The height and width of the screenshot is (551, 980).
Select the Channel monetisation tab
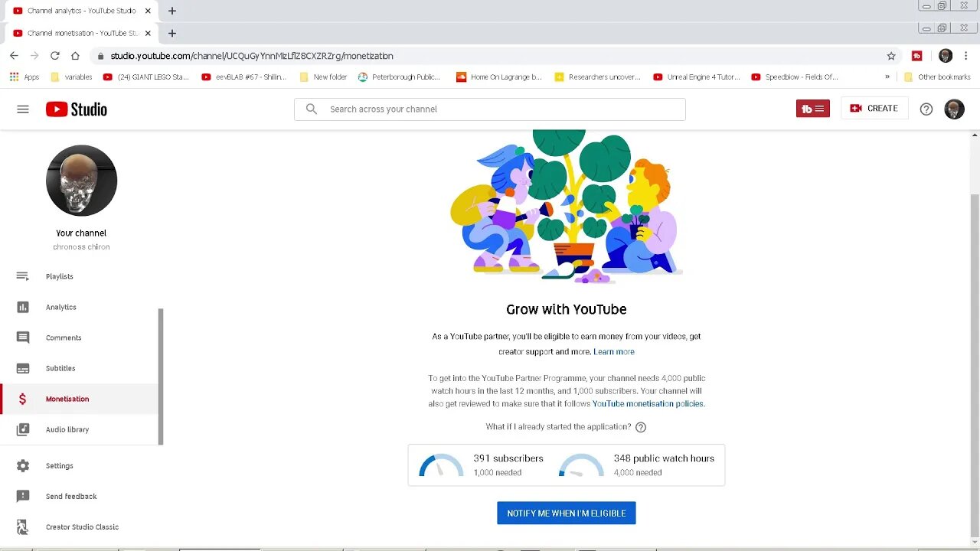81,33
